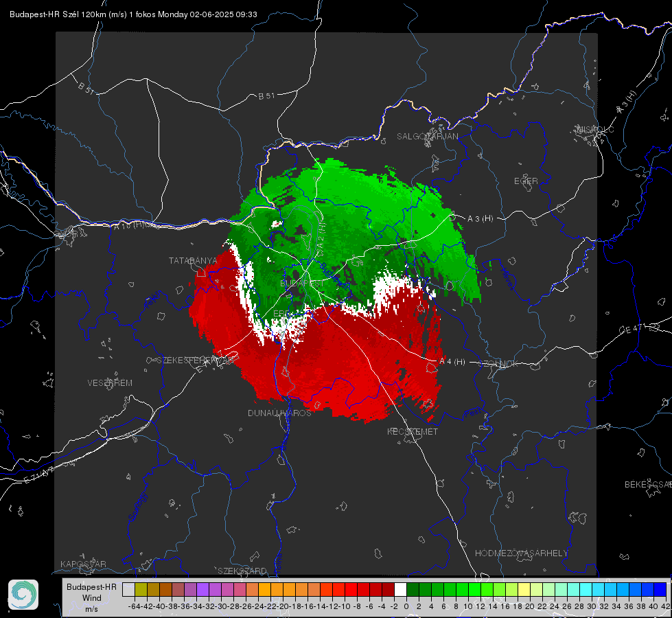This screenshot has height=618, width=672.
Task: Select the light gray first legend swatch
Action: pos(128,589)
